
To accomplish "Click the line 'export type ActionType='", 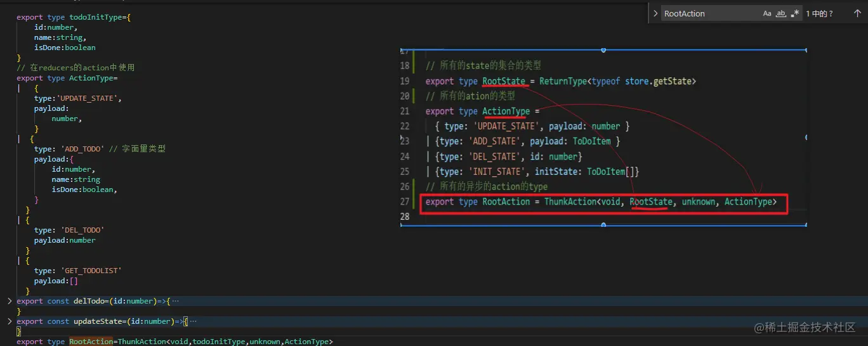I will point(67,78).
